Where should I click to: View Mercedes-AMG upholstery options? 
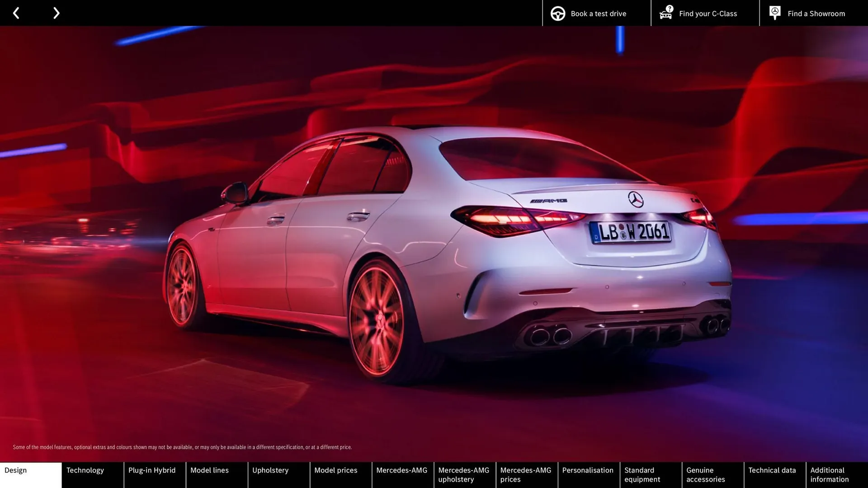463,474
